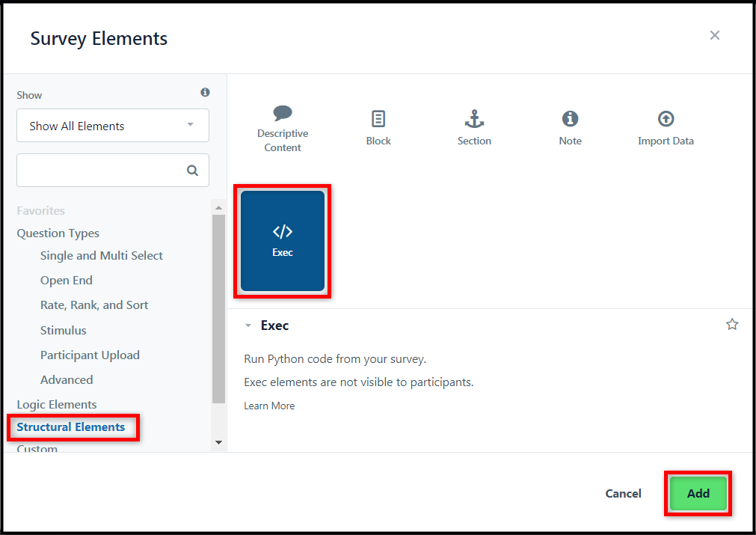Select Open End subcategory
The image size is (756, 535).
coord(66,281)
